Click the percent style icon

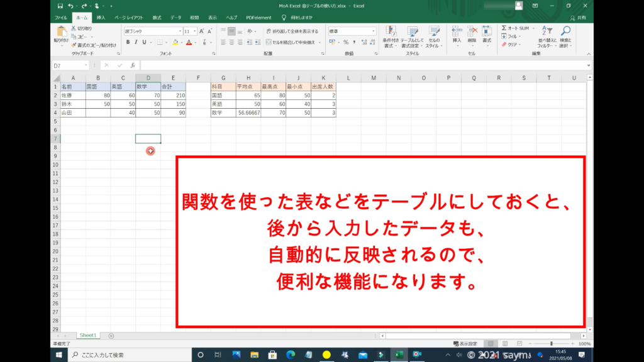[345, 42]
